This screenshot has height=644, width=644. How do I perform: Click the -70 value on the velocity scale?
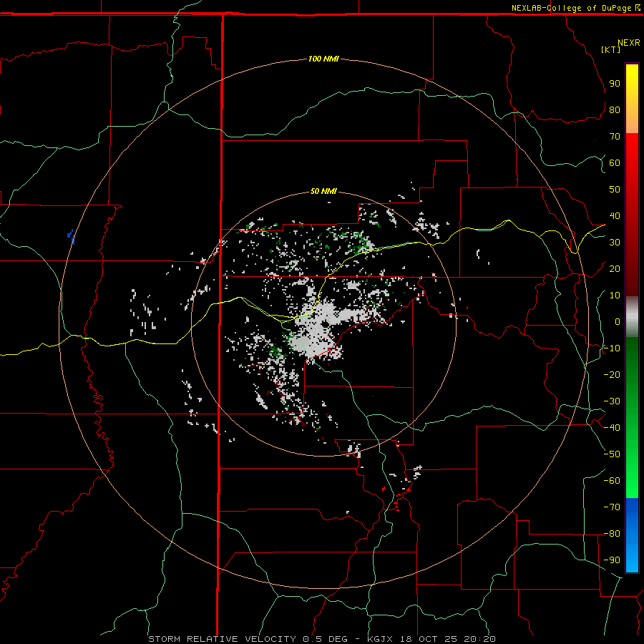(x=612, y=507)
